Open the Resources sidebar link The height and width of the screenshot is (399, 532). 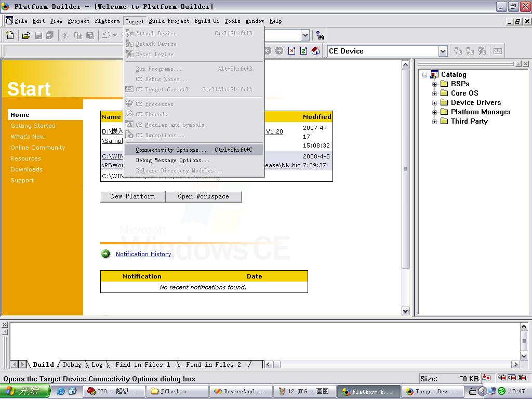coord(25,158)
